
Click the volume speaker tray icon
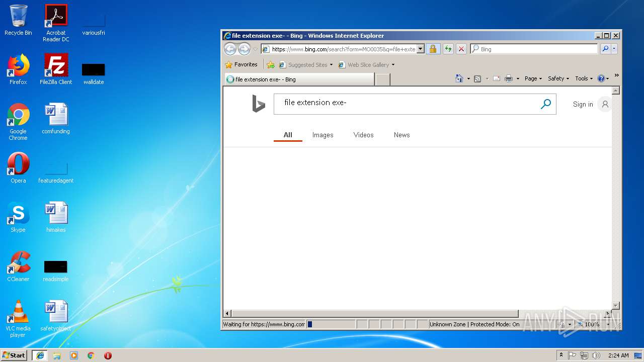point(596,355)
